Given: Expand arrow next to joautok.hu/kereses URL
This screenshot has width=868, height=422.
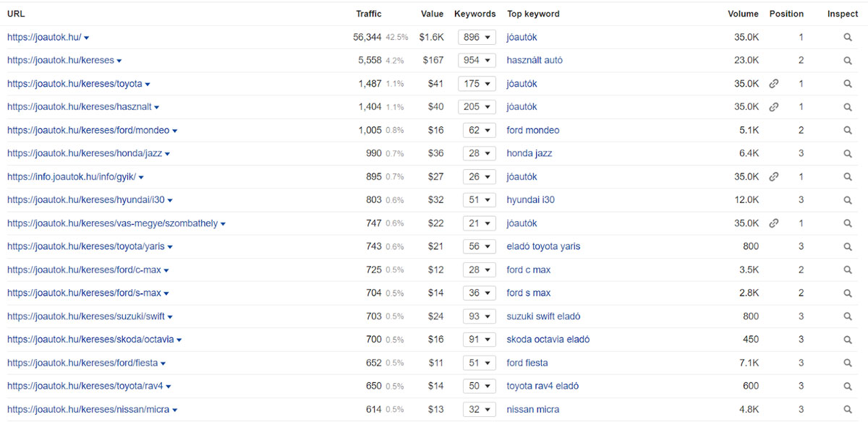Looking at the screenshot, I should pos(119,61).
